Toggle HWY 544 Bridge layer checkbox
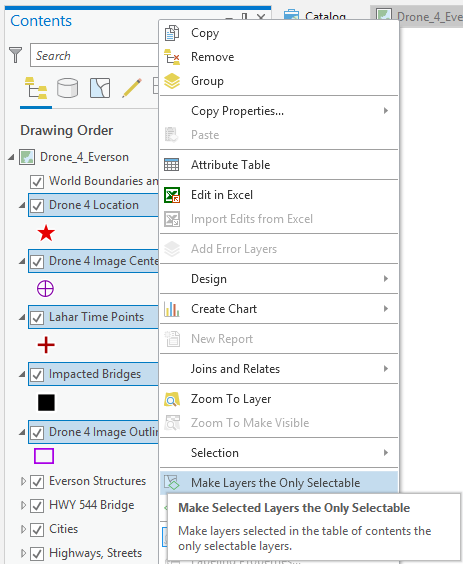 [x=37, y=506]
